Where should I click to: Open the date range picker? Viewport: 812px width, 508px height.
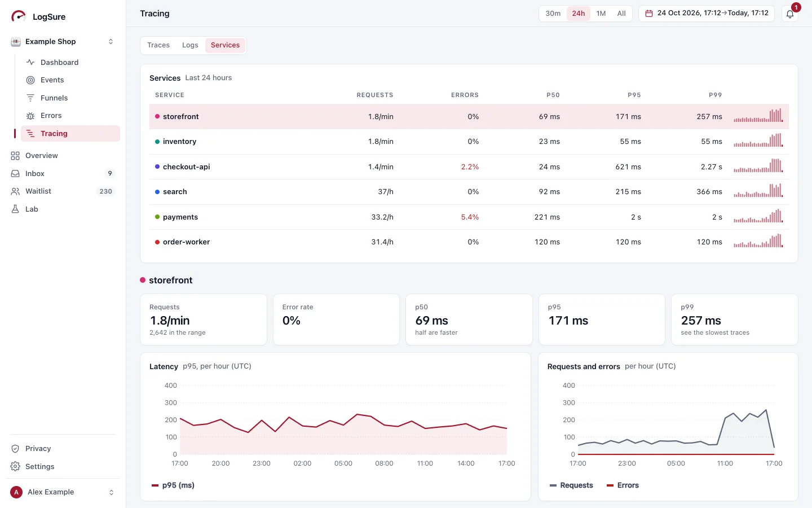[707, 14]
